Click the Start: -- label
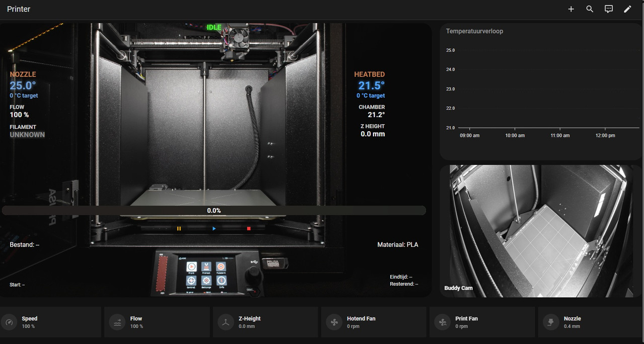Image resolution: width=644 pixels, height=344 pixels. [x=17, y=285]
